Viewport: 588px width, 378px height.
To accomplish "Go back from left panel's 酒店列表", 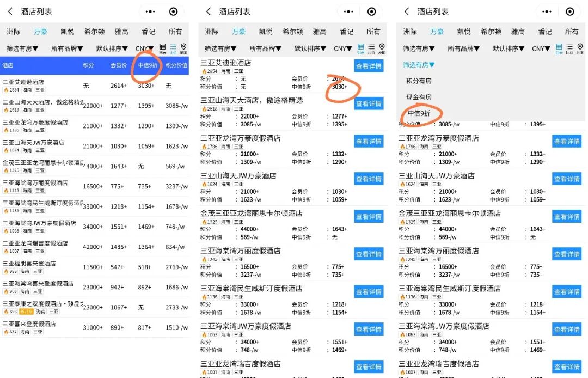I will point(10,11).
